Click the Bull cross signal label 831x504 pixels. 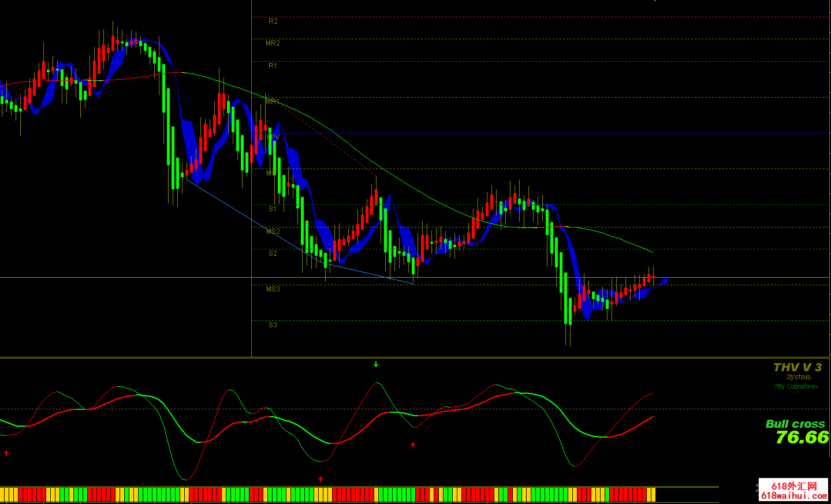pos(795,424)
